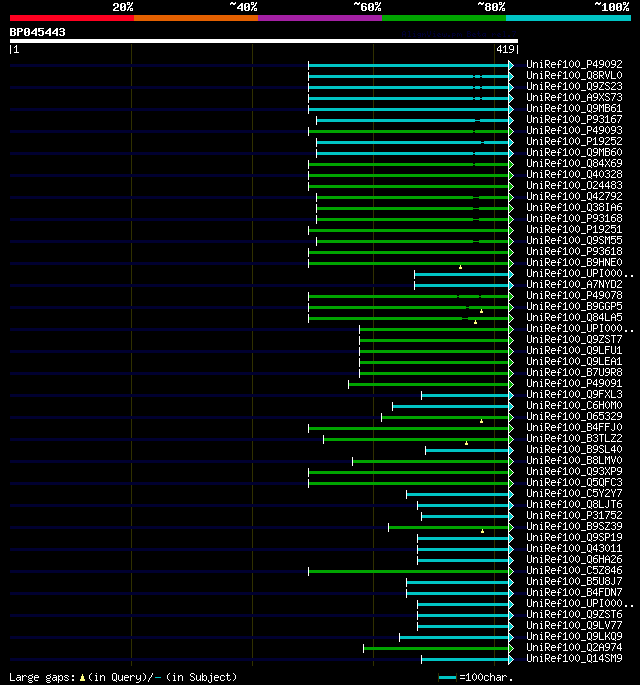Click the cyan ~100% legend segment
The height and width of the screenshot is (685, 640).
pos(568,18)
